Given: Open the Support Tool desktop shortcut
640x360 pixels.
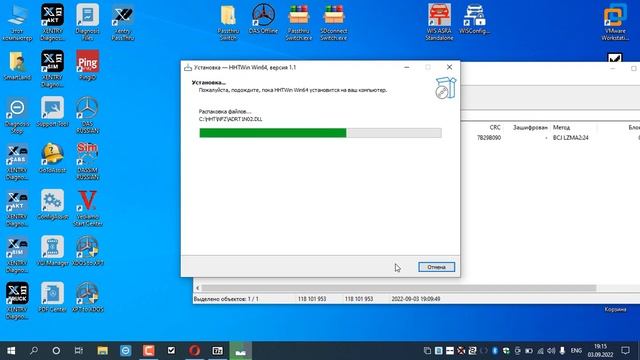Looking at the screenshot, I should point(52,112).
